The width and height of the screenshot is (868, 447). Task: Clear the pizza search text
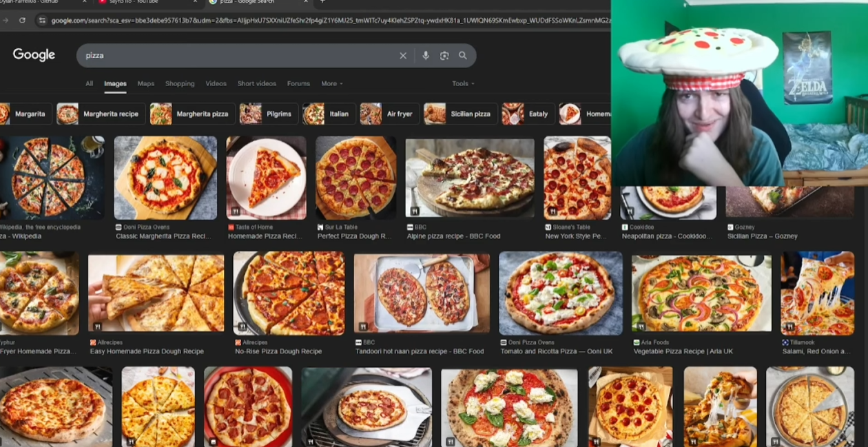tap(403, 56)
